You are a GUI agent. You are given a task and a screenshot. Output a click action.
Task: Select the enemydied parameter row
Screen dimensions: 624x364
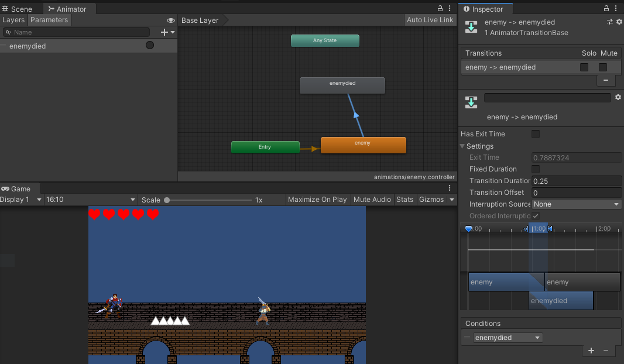coord(88,46)
